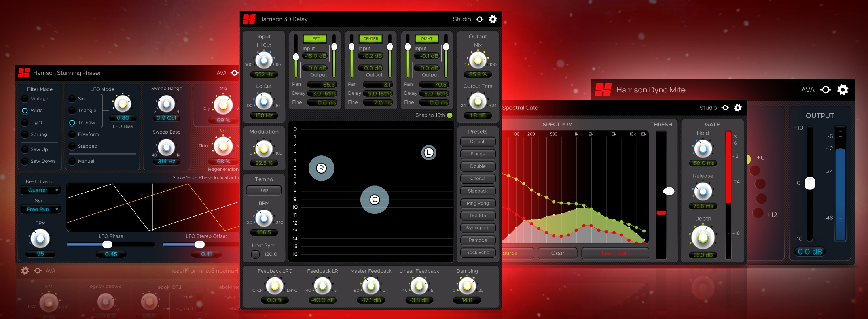The image size is (868, 319).
Task: Click the Tap tempo button
Action: tap(264, 190)
